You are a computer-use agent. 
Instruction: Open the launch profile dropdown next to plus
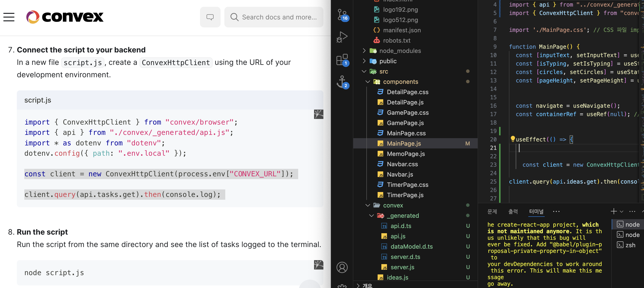(622, 212)
